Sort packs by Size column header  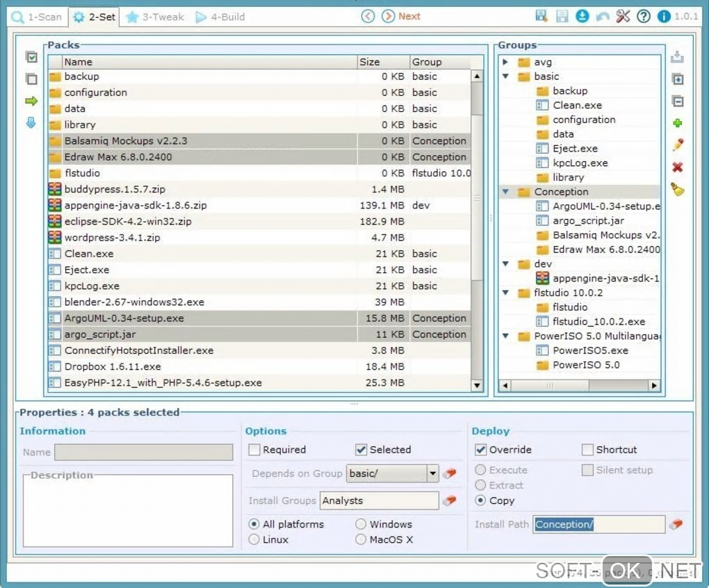coord(384,62)
